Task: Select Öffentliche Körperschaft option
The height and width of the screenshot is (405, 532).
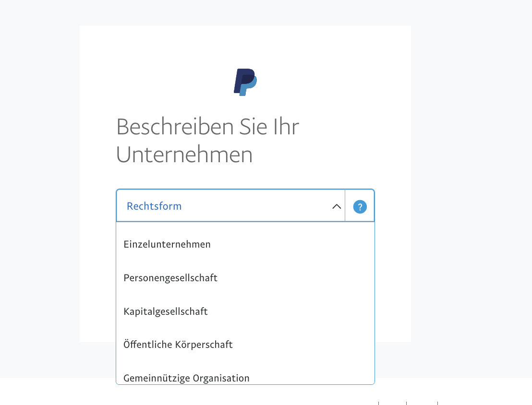Action: tap(245, 345)
